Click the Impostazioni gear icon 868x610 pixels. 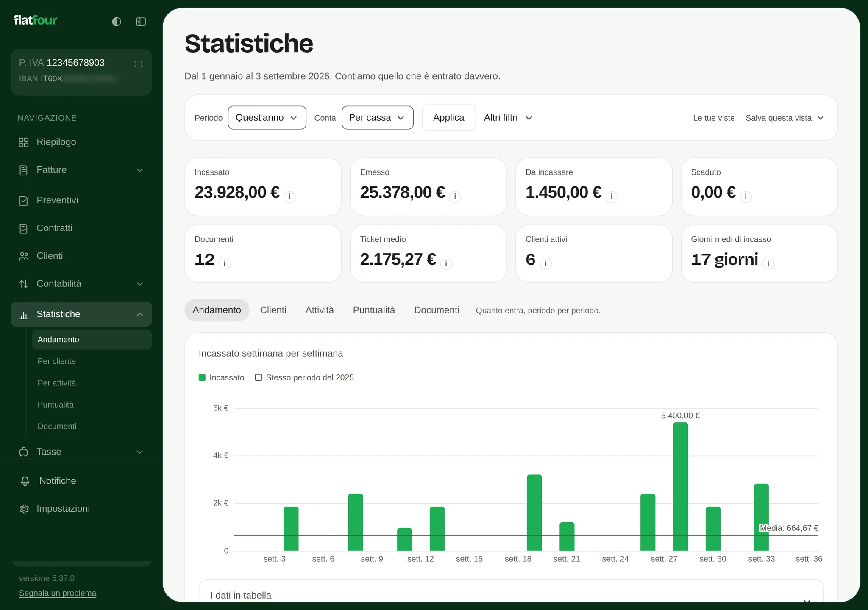coord(24,509)
